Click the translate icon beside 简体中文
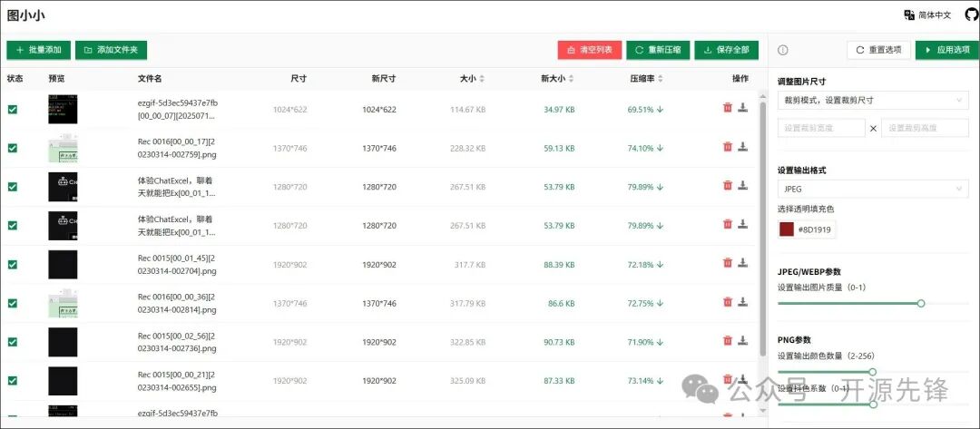The width and height of the screenshot is (980, 429). pyautogui.click(x=909, y=15)
